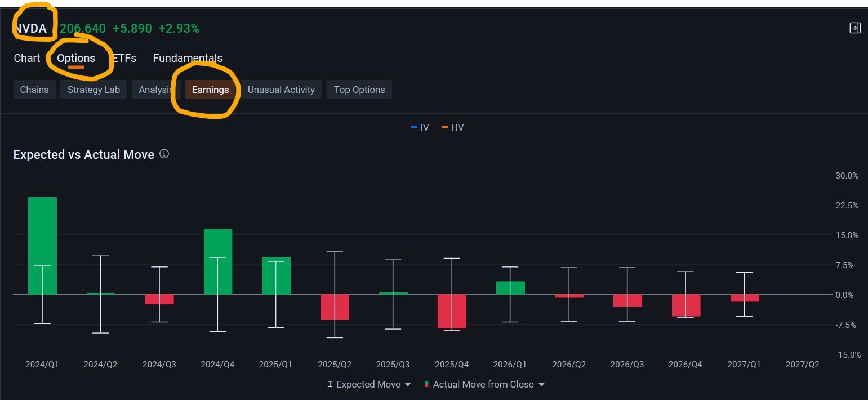Viewport: 868px width, 400px height.
Task: Click the red 2025/Q4 actual move bar
Action: click(x=452, y=311)
